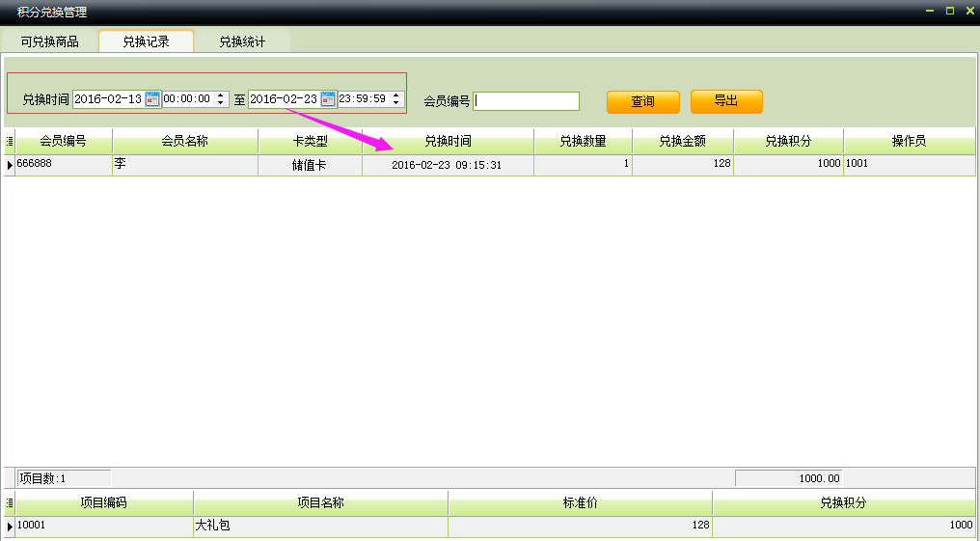980x541 pixels.
Task: Open column chooser icon of records grid
Action: (x=10, y=142)
